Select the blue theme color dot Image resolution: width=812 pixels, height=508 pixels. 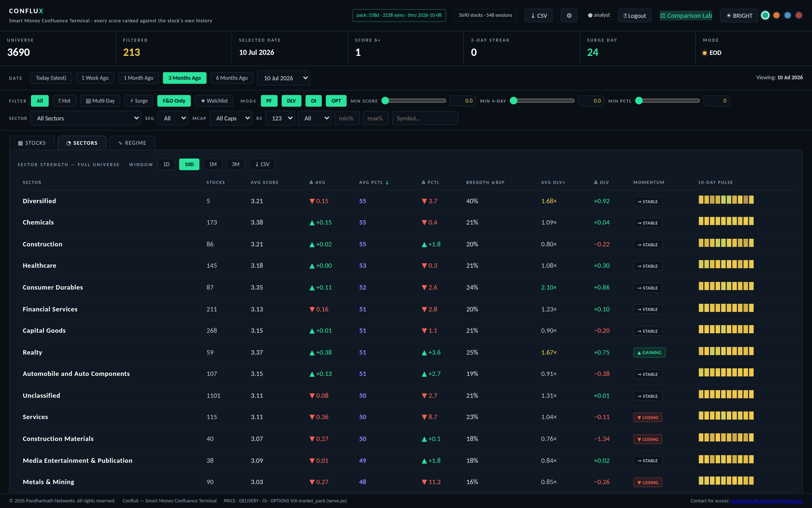pyautogui.click(x=787, y=15)
